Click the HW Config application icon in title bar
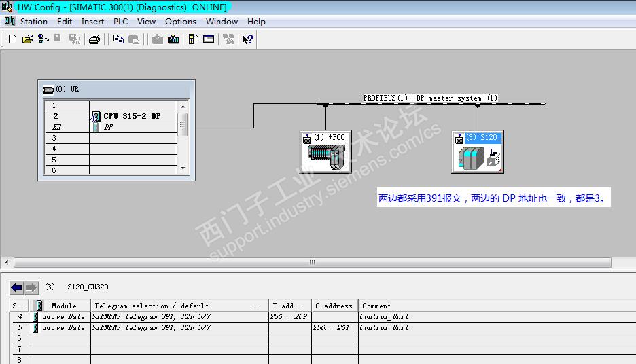The image size is (636, 364). pyautogui.click(x=7, y=7)
